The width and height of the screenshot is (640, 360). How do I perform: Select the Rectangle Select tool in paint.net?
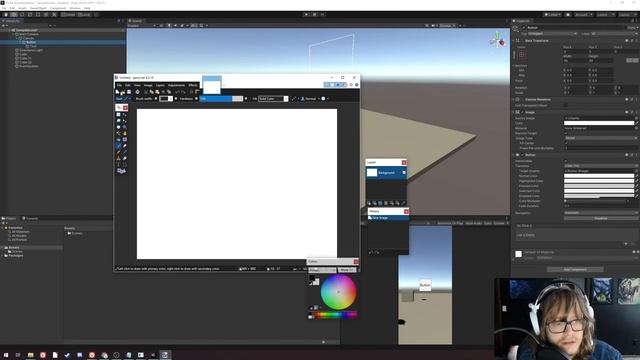click(118, 114)
